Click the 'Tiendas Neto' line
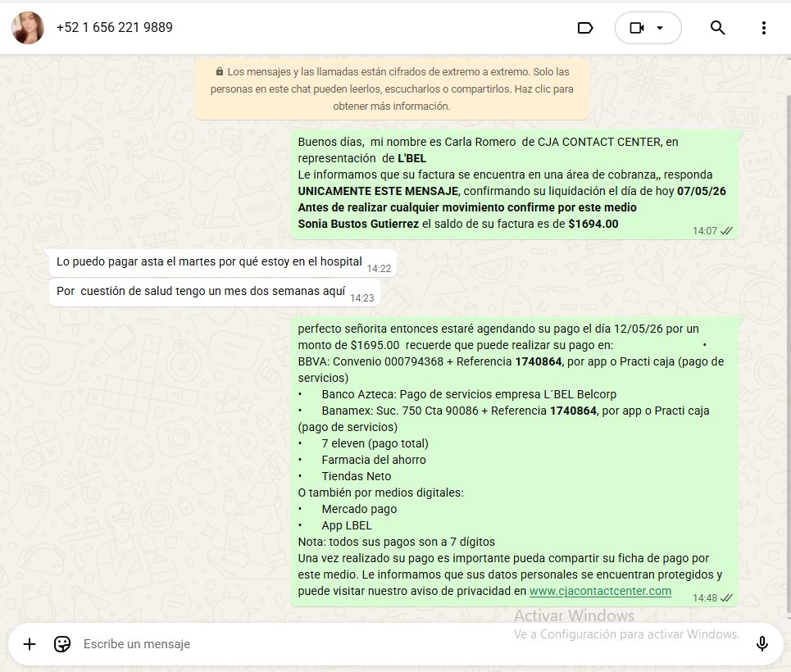The height and width of the screenshot is (672, 791). point(356,476)
